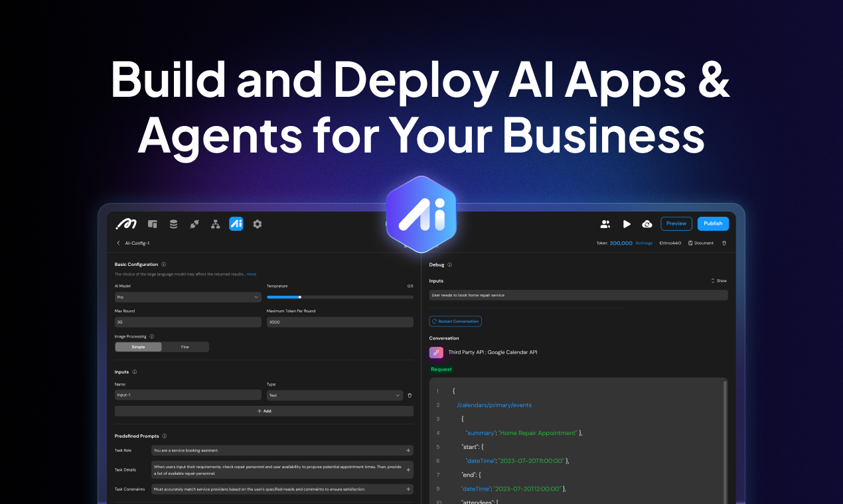Click the Task Role prompt text field
The image size is (843, 504).
[x=282, y=450]
